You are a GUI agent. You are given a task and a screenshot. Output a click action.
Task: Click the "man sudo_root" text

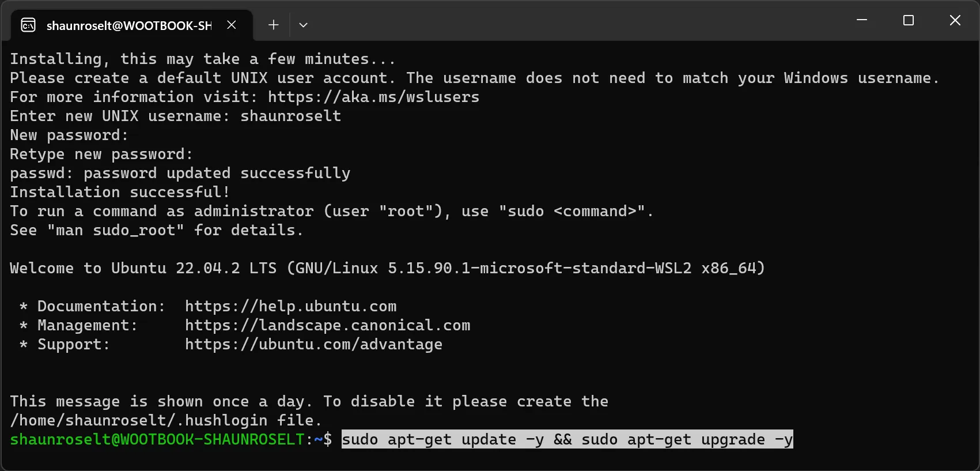pyautogui.click(x=115, y=230)
